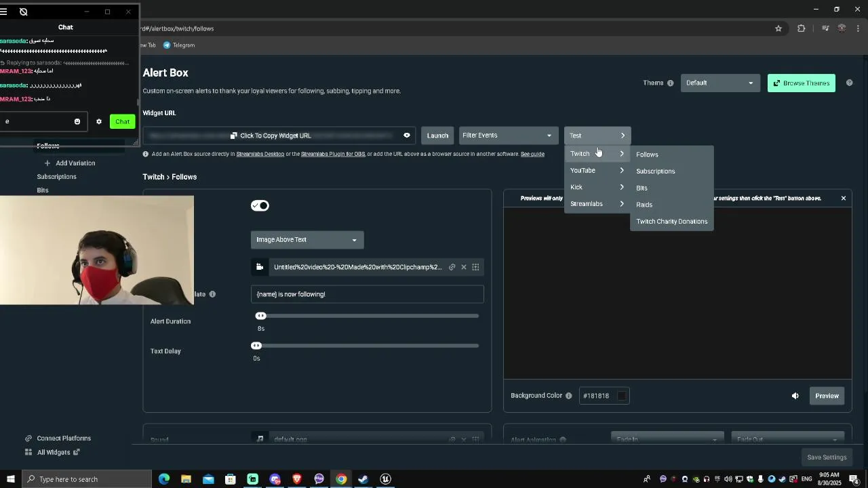
Task: Open Streamlabs Plugin for OBS link
Action: point(332,155)
